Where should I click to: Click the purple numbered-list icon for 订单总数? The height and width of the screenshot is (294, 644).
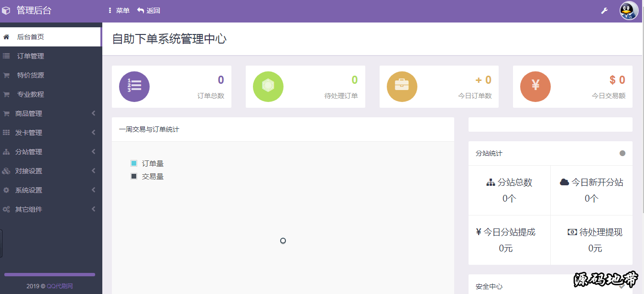(134, 87)
